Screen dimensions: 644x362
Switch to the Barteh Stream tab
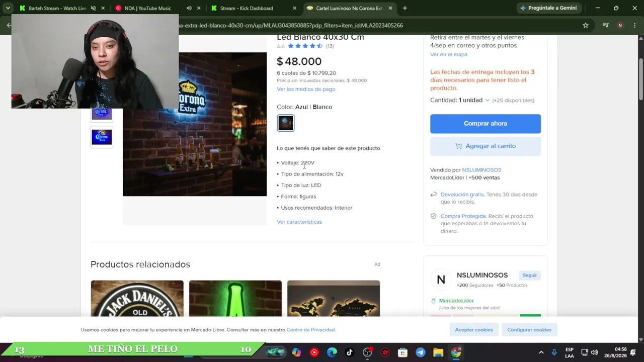tap(57, 8)
